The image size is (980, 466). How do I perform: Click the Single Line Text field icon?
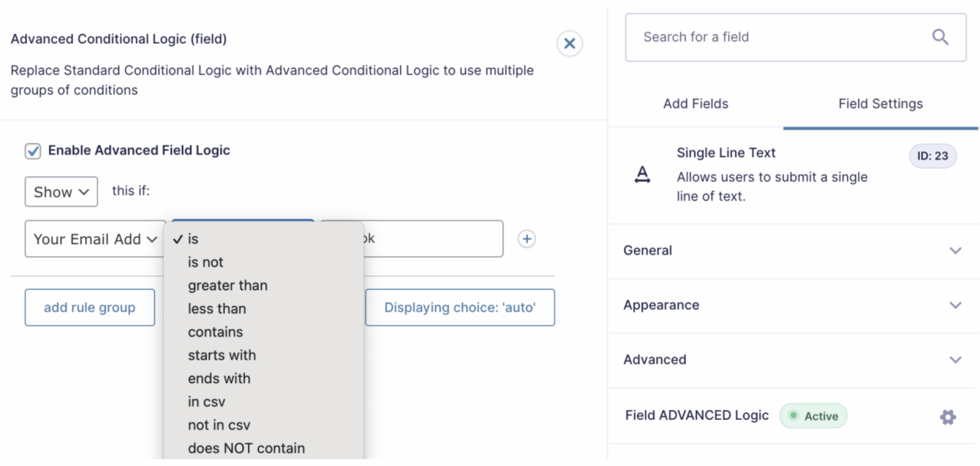tap(642, 175)
